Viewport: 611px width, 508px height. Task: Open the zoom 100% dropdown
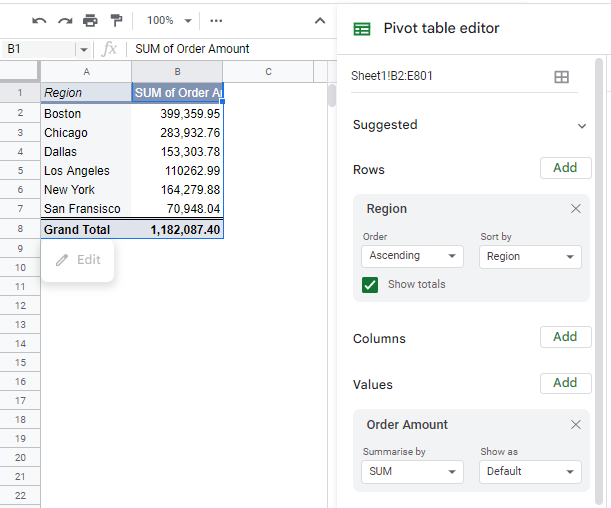pyautogui.click(x=168, y=20)
